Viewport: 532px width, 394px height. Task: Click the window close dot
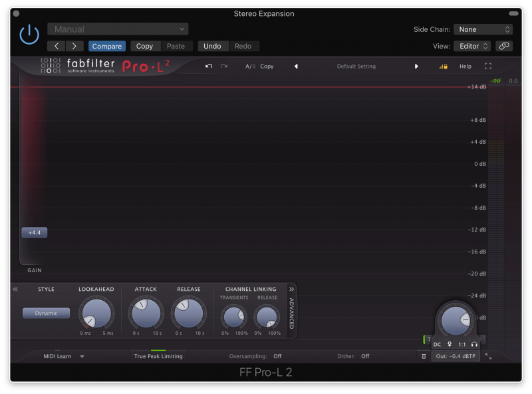[16, 13]
